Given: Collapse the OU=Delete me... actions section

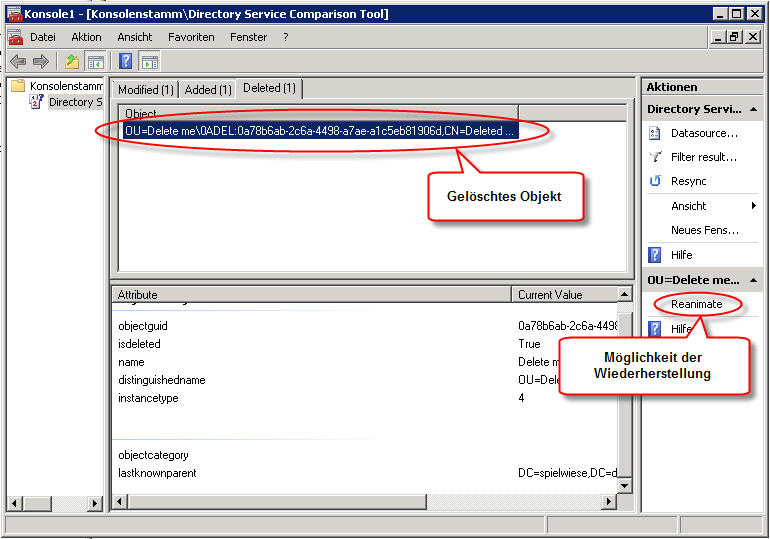Looking at the screenshot, I should (754, 280).
